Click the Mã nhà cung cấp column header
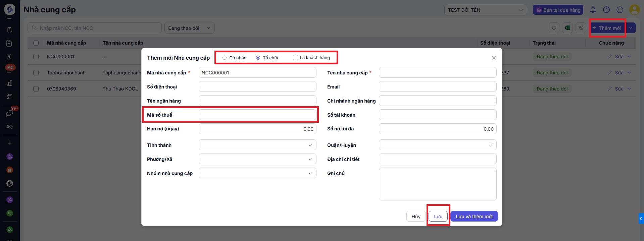 pyautogui.click(x=66, y=43)
